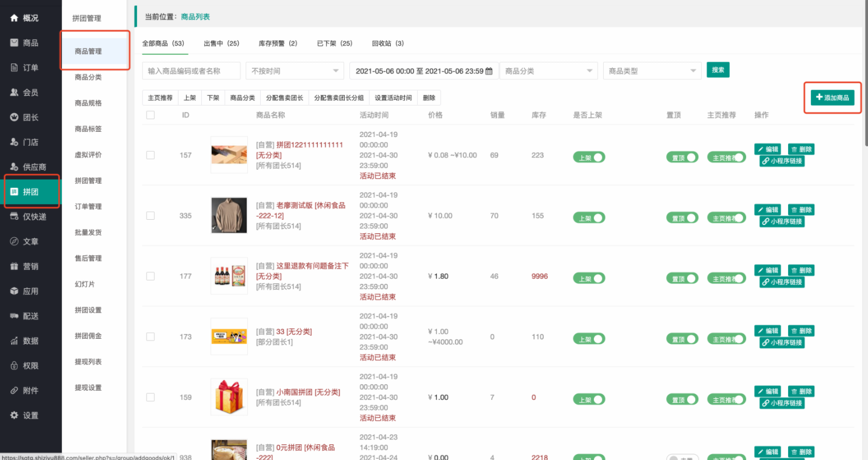Click the 添加商品 button
The width and height of the screenshot is (868, 460).
(x=832, y=97)
